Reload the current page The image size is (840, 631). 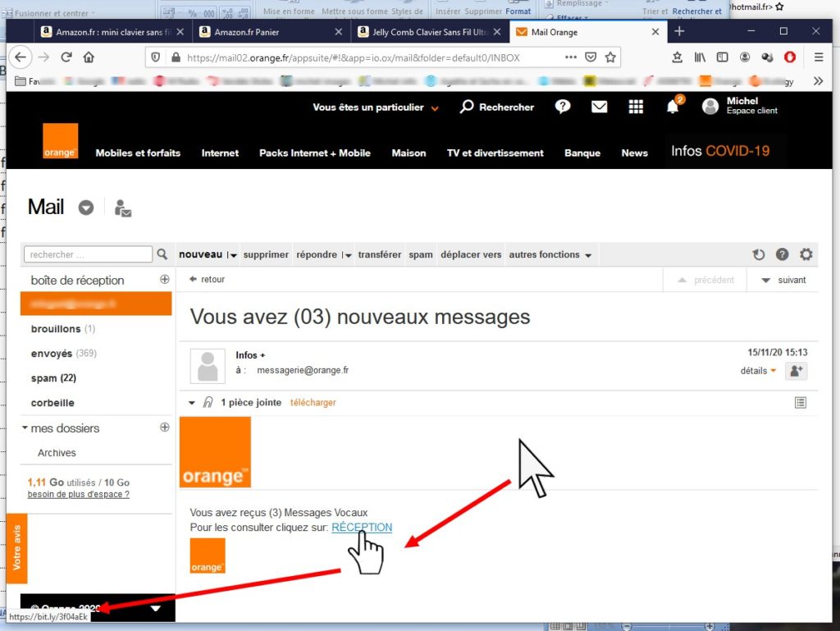pos(66,57)
